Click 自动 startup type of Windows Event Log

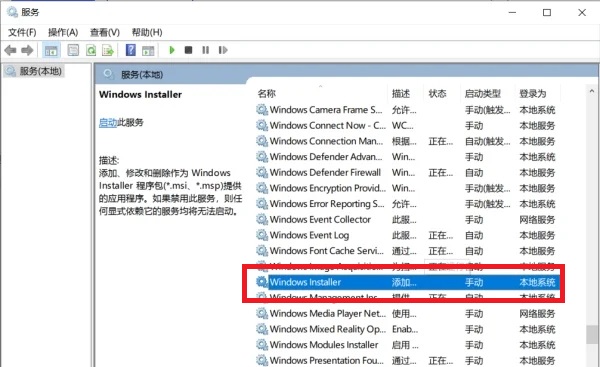coord(474,235)
